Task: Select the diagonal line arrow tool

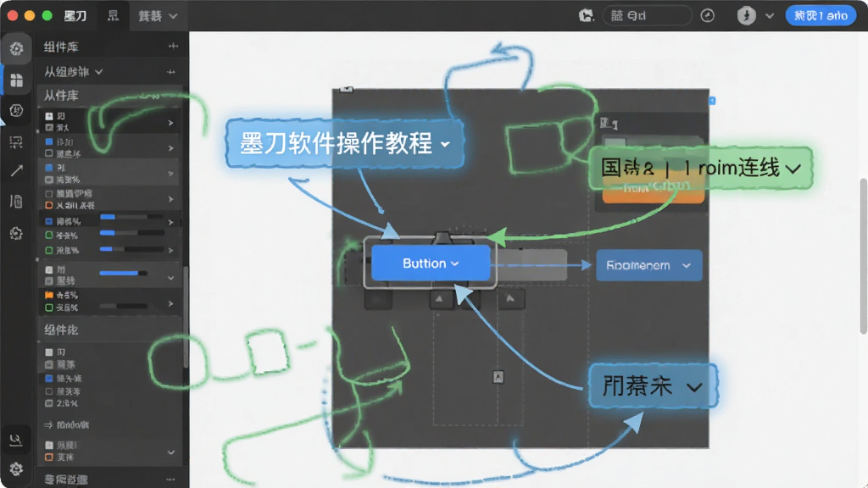Action: [17, 171]
